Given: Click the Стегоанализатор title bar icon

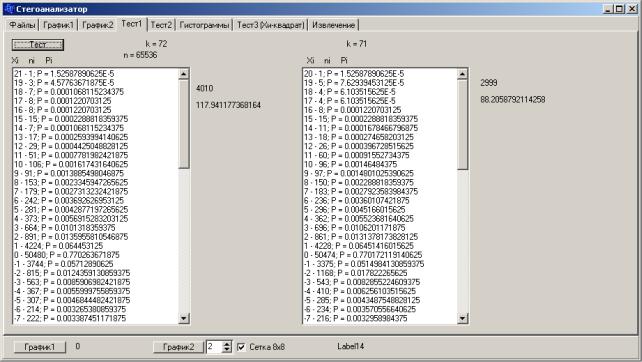Looking at the screenshot, I should (9, 9).
